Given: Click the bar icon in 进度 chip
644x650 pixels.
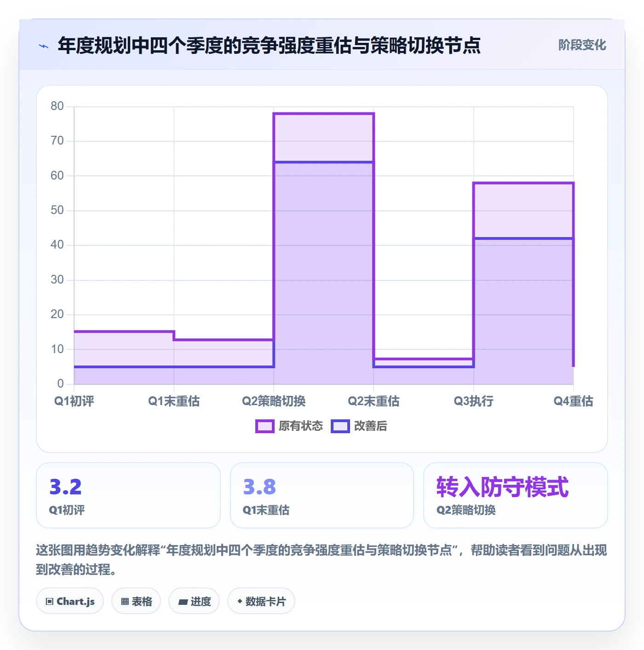Looking at the screenshot, I should click(x=183, y=602).
